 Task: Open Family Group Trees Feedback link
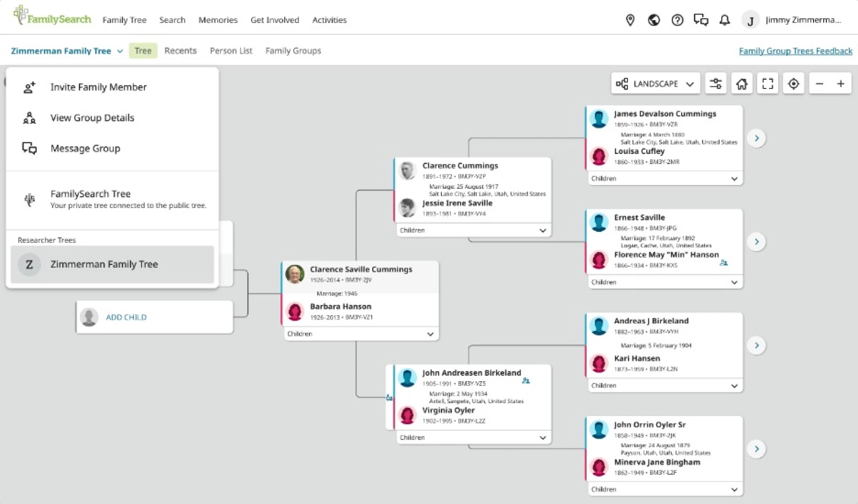point(795,51)
